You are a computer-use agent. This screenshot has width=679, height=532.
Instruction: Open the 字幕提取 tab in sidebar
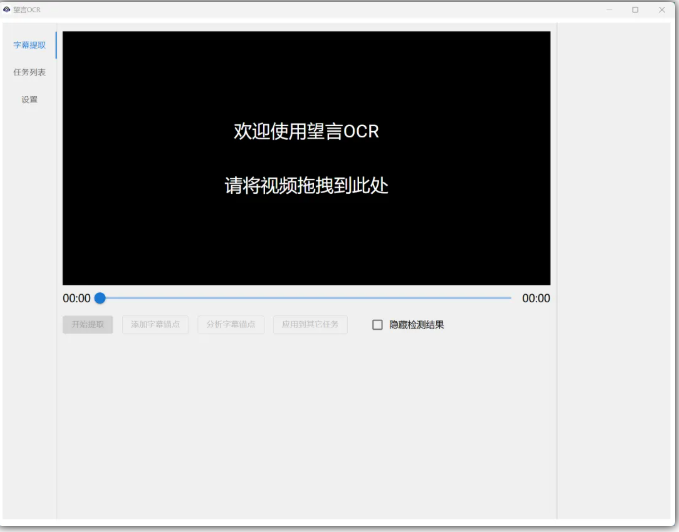pos(29,45)
